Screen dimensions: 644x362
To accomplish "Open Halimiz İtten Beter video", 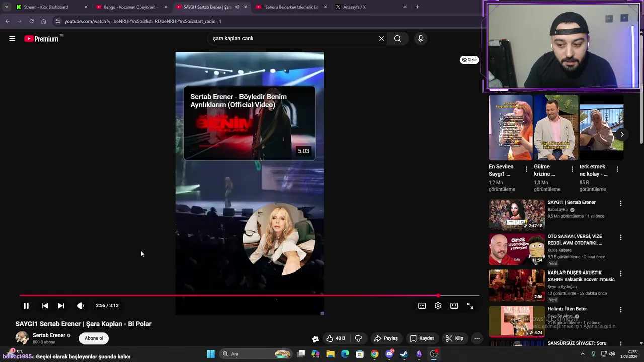I will tap(517, 321).
